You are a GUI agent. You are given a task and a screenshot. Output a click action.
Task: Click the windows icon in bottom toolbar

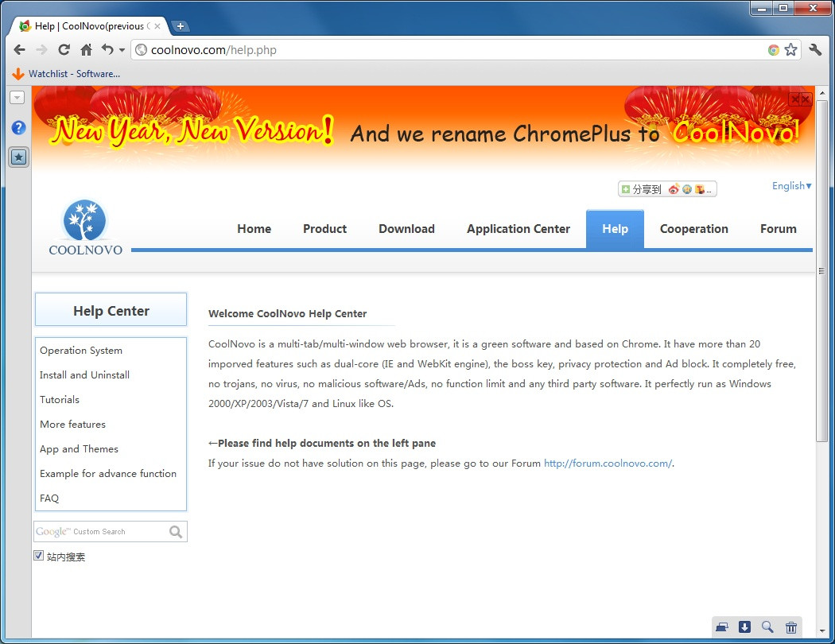[x=721, y=627]
